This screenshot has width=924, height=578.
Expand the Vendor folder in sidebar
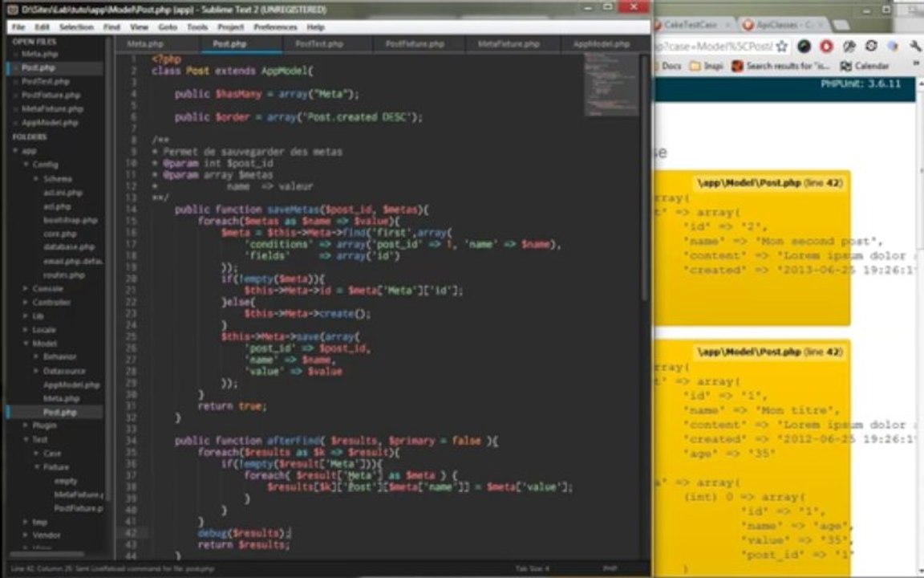pos(46,535)
